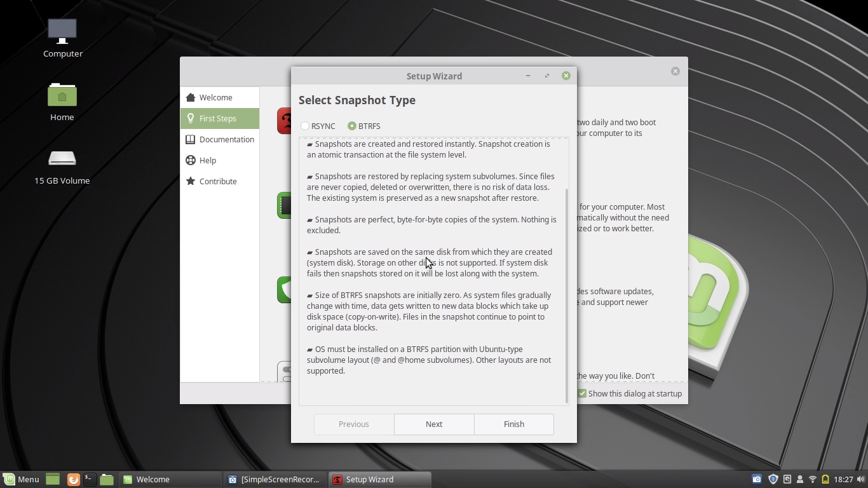
Task: Launch Terminal from the panel
Action: tap(90, 479)
